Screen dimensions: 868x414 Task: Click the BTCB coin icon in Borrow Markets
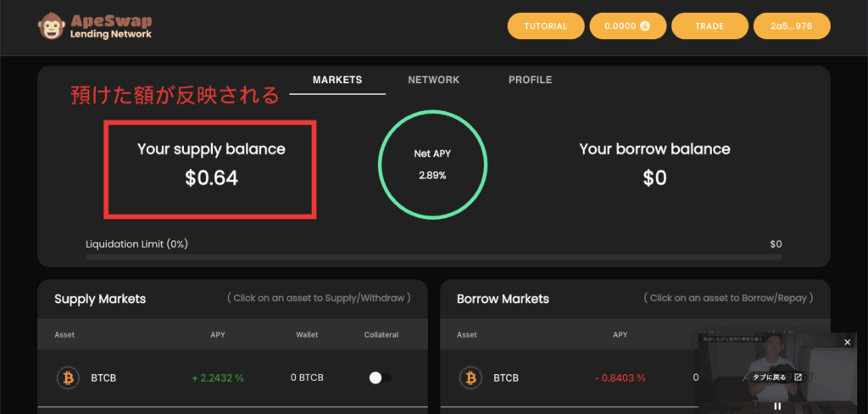pyautogui.click(x=469, y=378)
